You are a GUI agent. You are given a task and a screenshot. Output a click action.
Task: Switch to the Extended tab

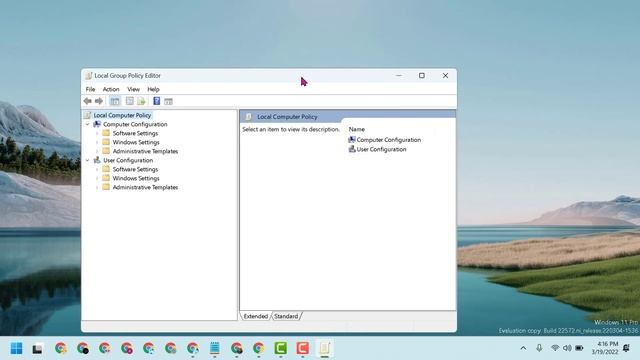pyautogui.click(x=256, y=316)
